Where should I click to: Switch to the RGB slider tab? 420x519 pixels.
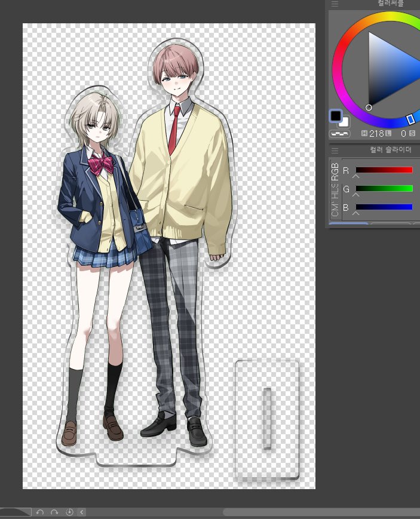pos(335,171)
